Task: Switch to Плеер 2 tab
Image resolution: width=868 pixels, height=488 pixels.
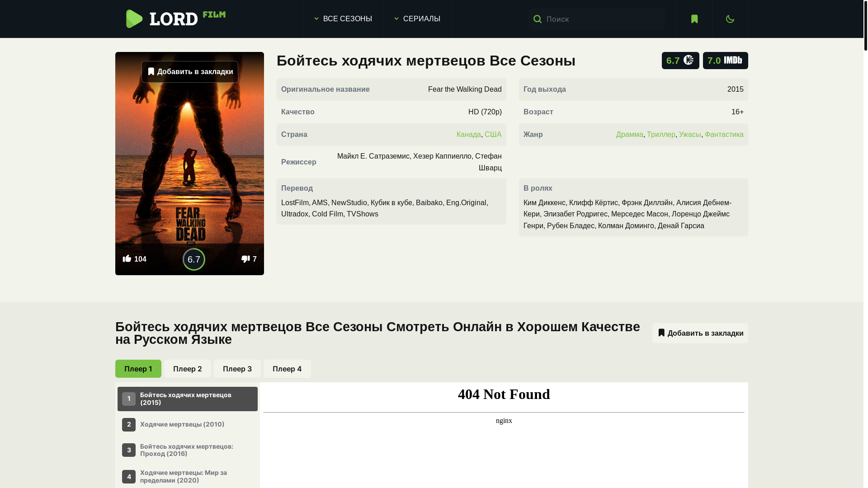Action: 188,369
